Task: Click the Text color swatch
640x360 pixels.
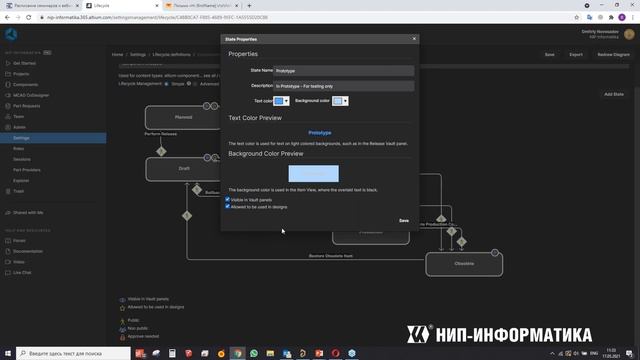Action: (x=279, y=101)
